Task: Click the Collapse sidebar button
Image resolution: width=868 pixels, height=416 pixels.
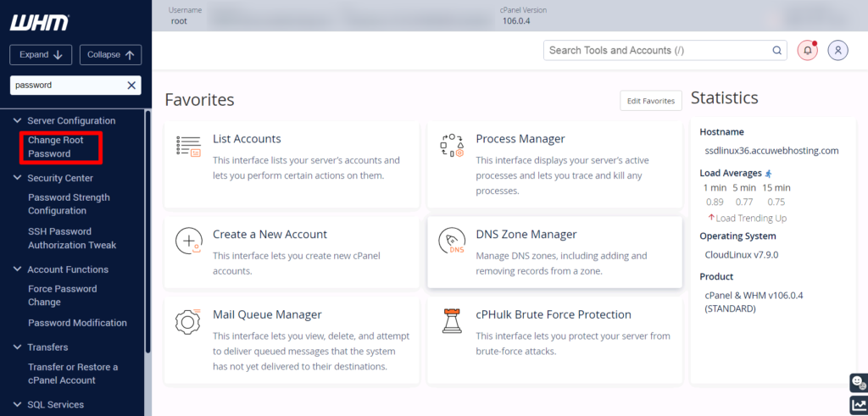Action: coord(111,55)
